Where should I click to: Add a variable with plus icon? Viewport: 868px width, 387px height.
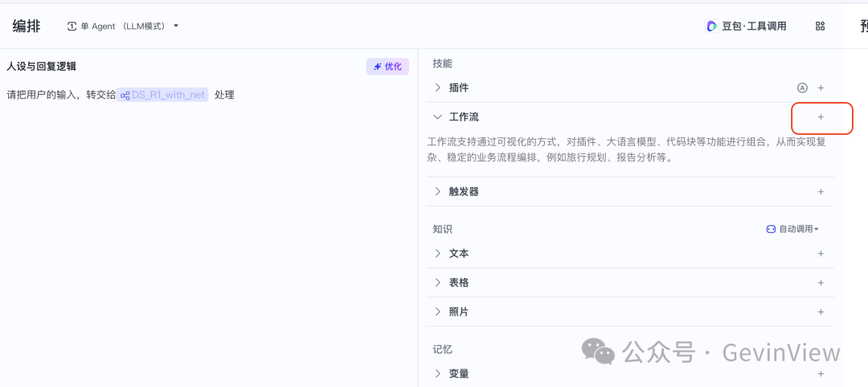821,373
